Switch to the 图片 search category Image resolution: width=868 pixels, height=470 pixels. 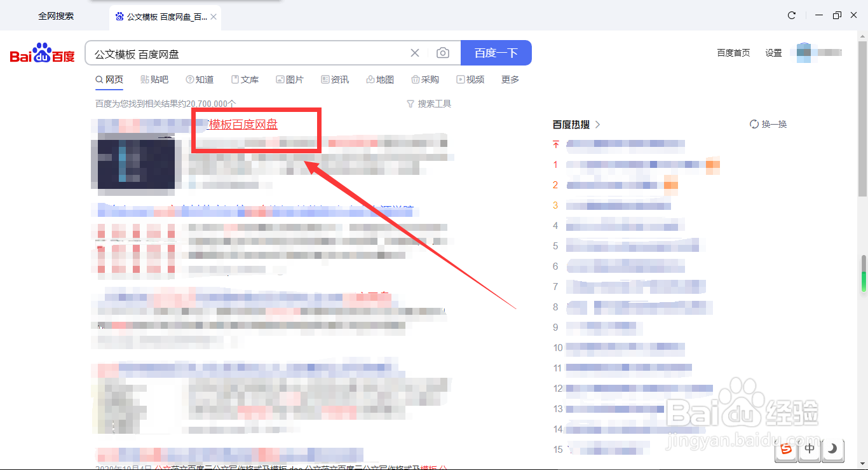pos(290,79)
